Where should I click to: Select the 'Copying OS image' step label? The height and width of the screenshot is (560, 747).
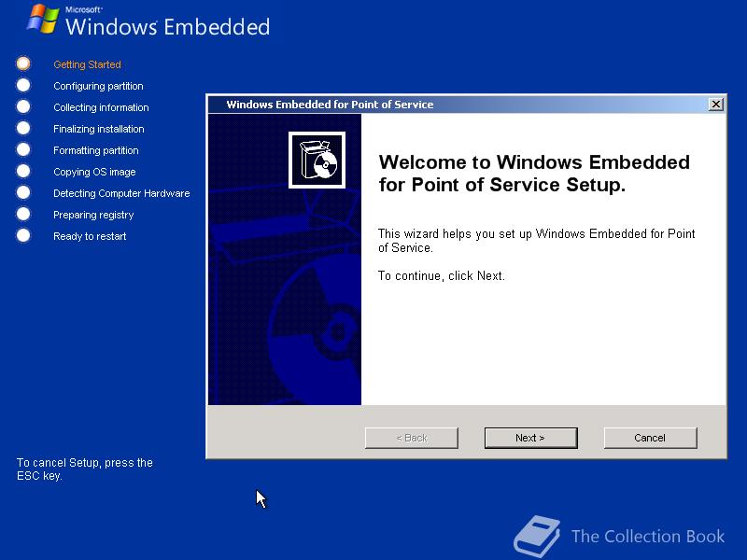point(94,172)
